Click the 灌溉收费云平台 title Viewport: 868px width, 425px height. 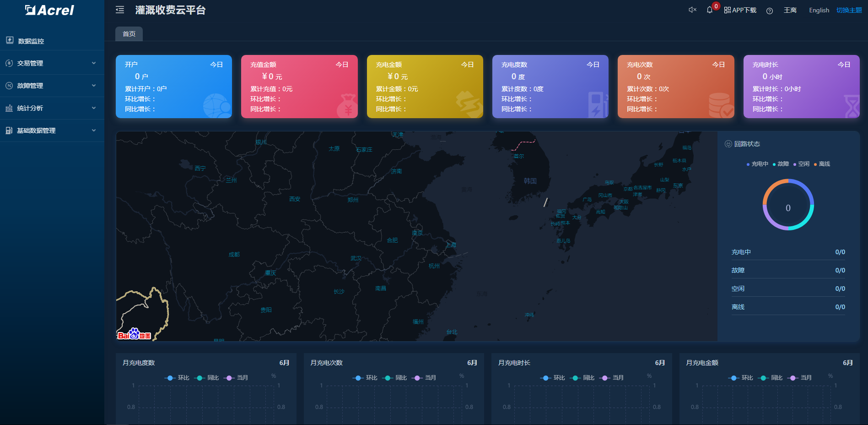171,10
